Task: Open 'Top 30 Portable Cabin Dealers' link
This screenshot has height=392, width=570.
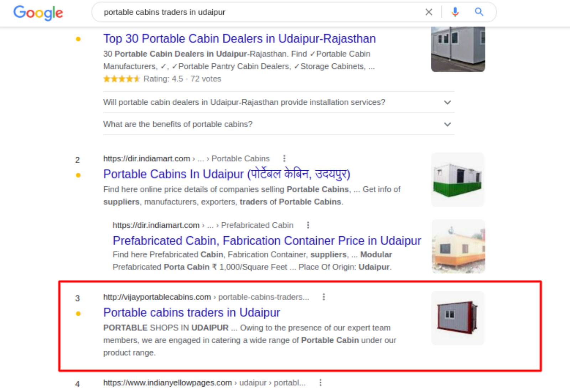Action: point(239,38)
